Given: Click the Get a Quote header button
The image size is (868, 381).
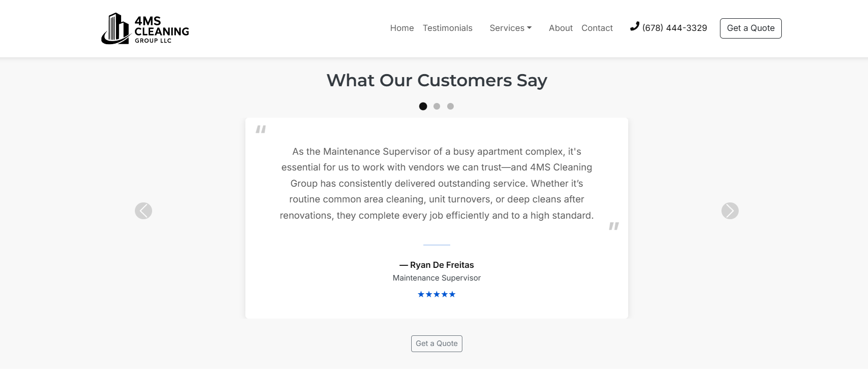Looking at the screenshot, I should pyautogui.click(x=750, y=28).
